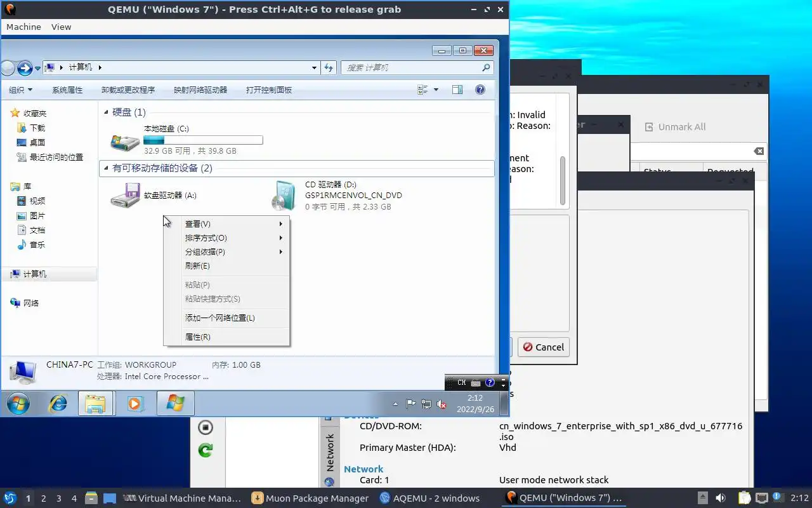Open the 组织 dropdown menu

[20, 90]
